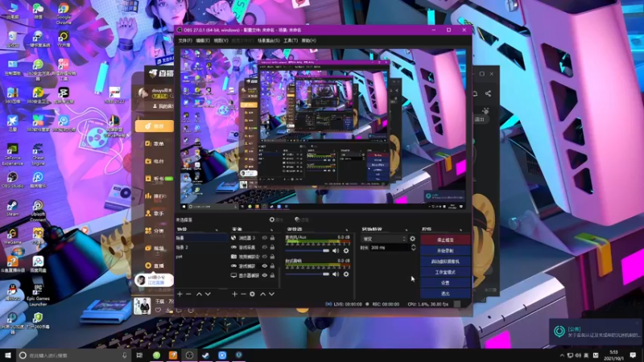
Task: Mute 麦克风/Aux speaker icon
Action: tap(336, 250)
